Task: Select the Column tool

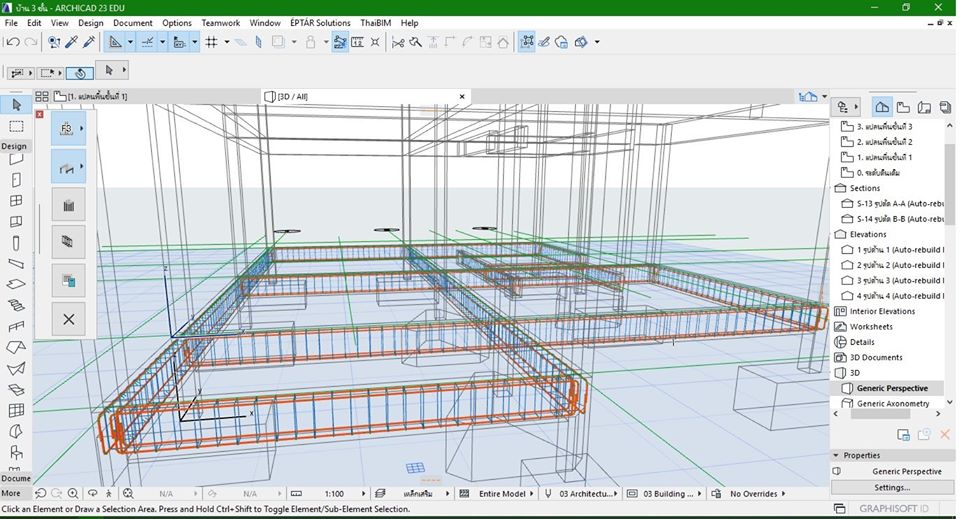Action: (17, 243)
